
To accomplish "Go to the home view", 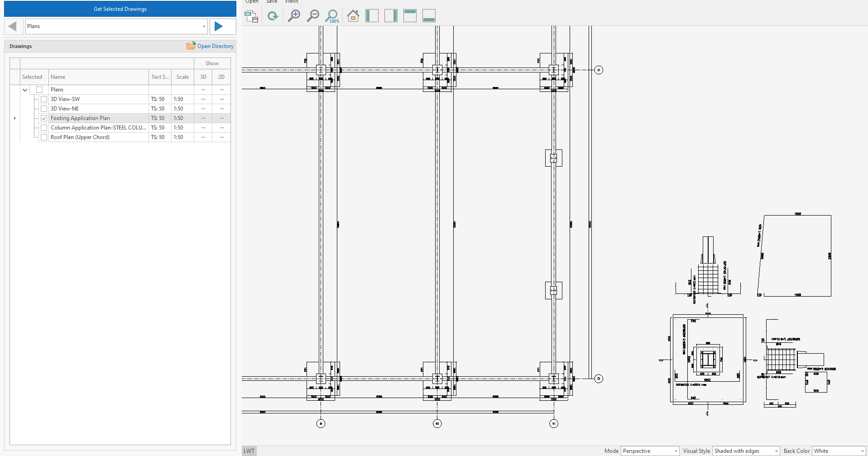I will tap(353, 16).
